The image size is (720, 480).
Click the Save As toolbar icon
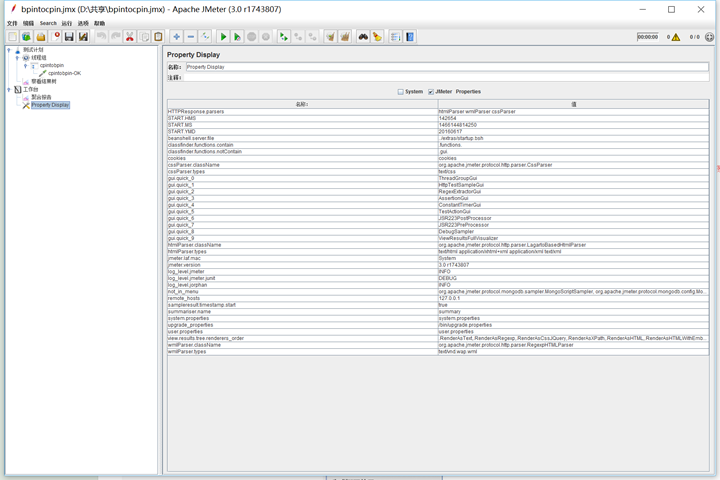(x=84, y=37)
